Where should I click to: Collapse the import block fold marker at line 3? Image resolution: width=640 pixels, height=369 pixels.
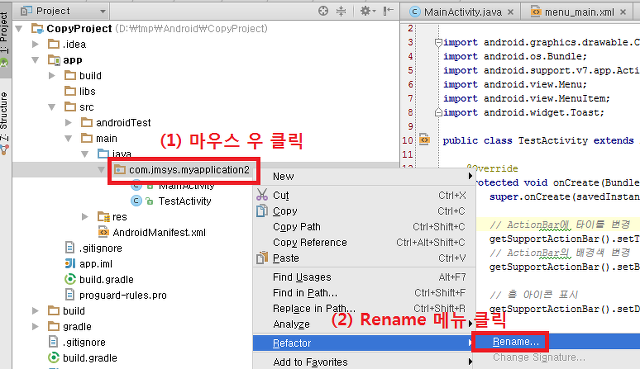click(x=438, y=42)
